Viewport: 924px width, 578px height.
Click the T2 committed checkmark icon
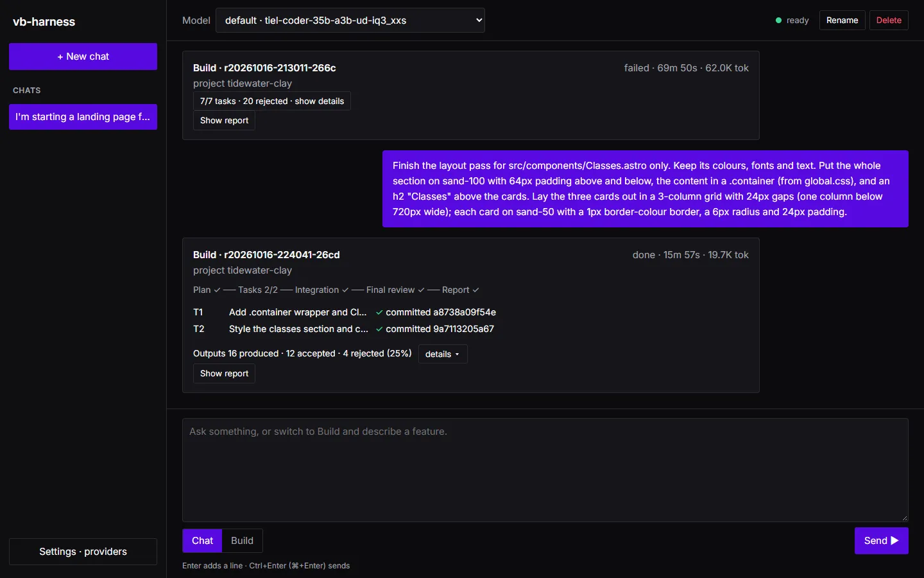coord(379,329)
